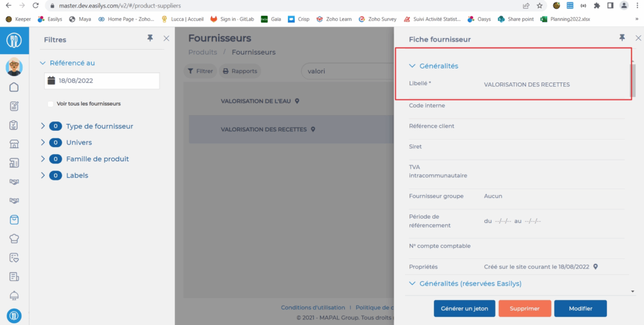Click the Générer un jeton button

(464, 309)
